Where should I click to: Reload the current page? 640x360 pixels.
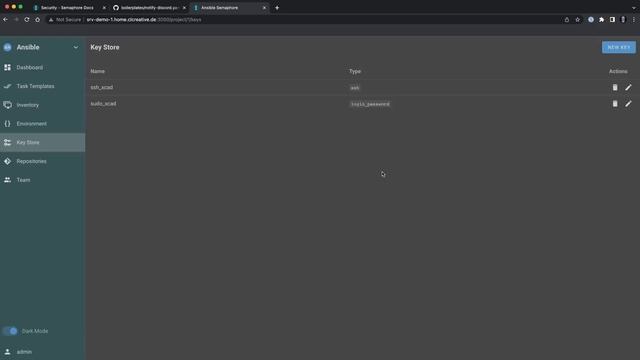pos(27,20)
